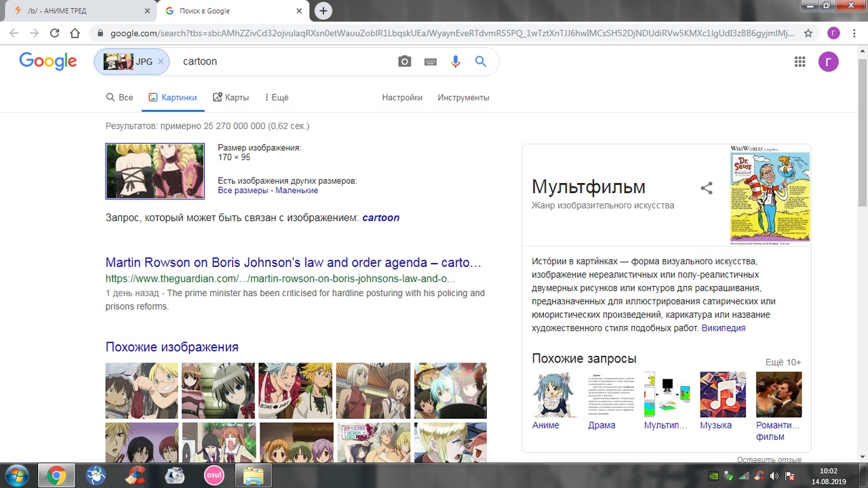Go back with the browser back arrow

pyautogui.click(x=14, y=33)
